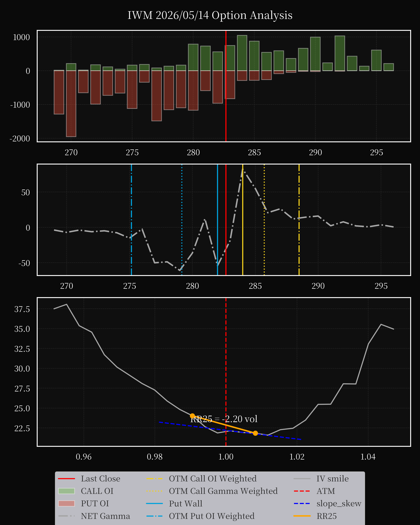Click the red PUT OI legend swatch
The image size is (420, 525).
tap(66, 504)
